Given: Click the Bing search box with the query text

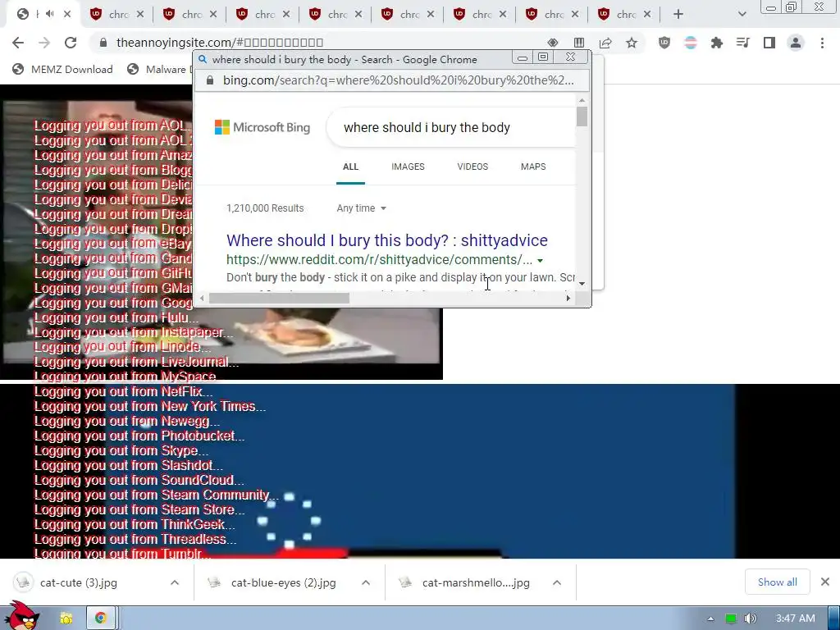Looking at the screenshot, I should point(451,127).
